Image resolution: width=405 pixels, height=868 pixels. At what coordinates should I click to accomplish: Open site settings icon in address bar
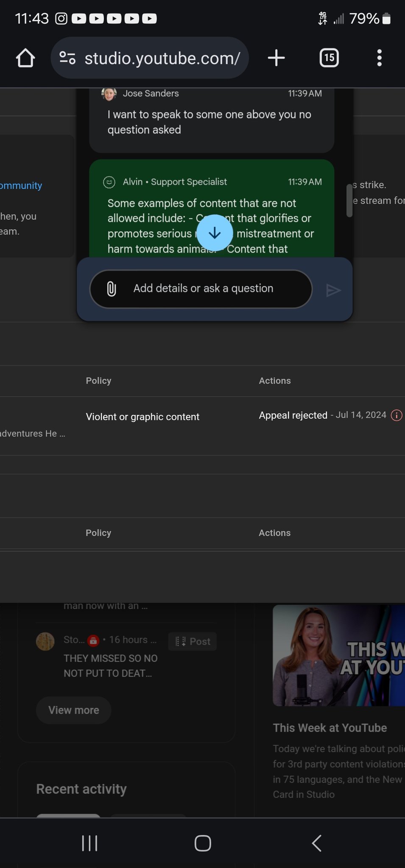67,58
